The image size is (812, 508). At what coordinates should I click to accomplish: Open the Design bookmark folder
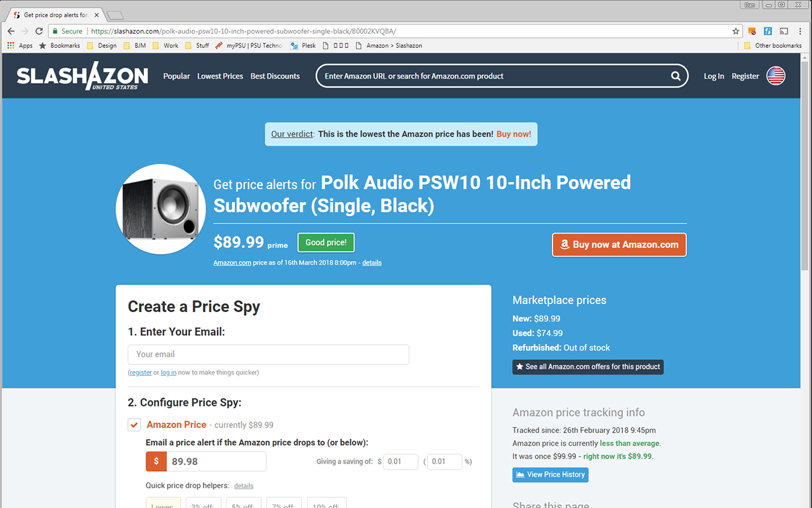point(101,46)
